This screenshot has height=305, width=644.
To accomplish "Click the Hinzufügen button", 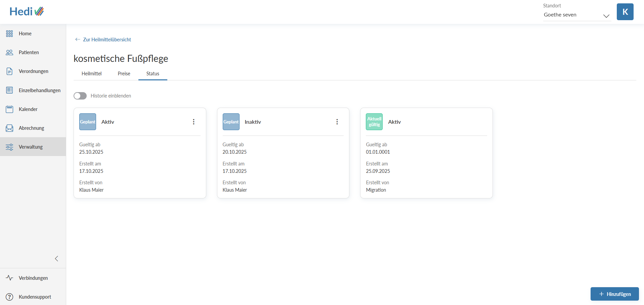I will pos(614,294).
